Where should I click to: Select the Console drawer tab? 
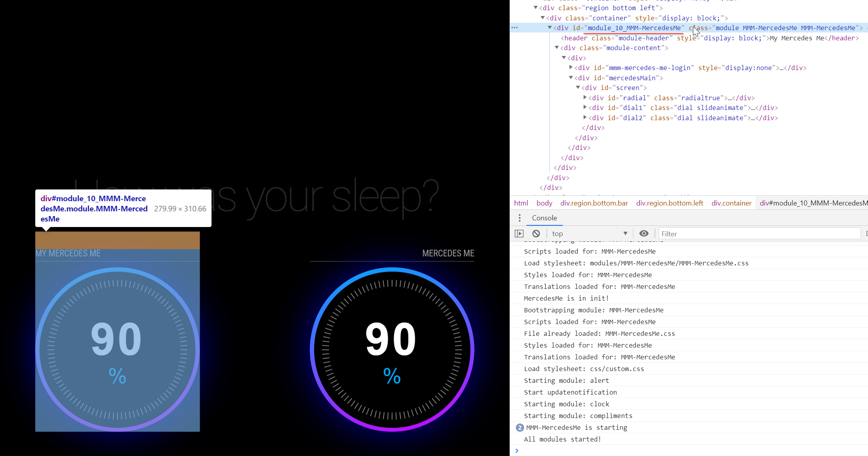544,218
